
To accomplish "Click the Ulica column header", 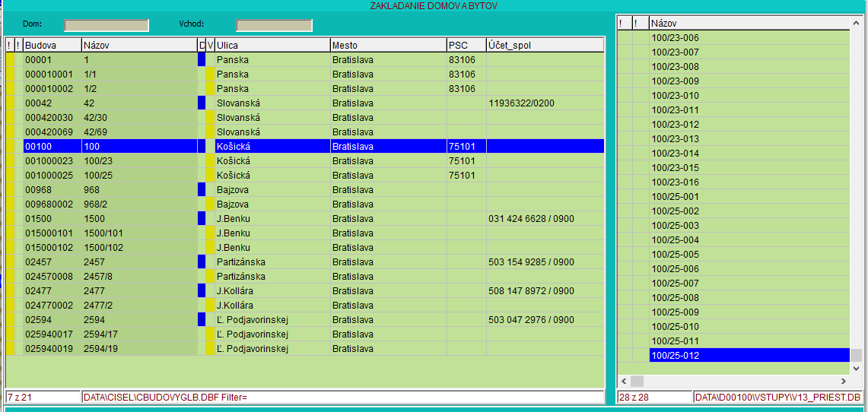I will click(272, 46).
